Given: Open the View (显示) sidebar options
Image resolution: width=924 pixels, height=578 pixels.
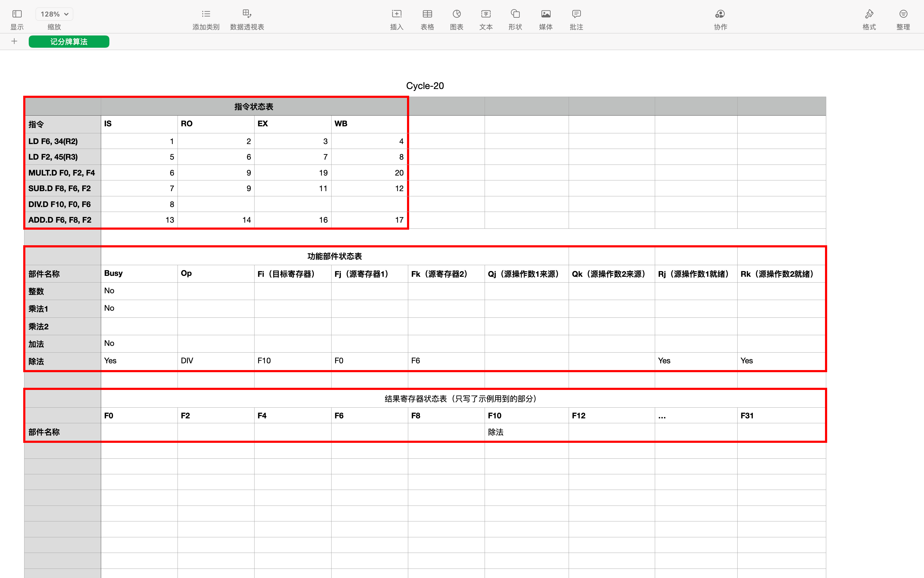Looking at the screenshot, I should [x=17, y=14].
